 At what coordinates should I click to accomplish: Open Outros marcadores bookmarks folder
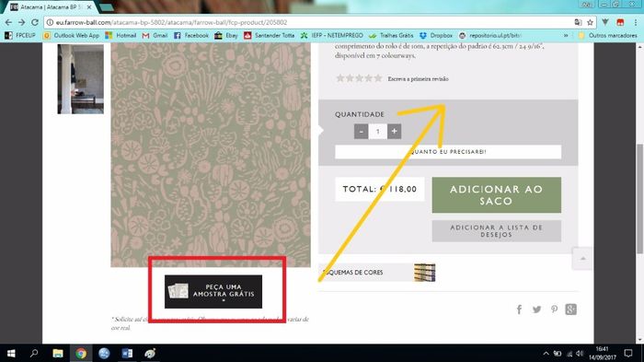tap(608, 35)
